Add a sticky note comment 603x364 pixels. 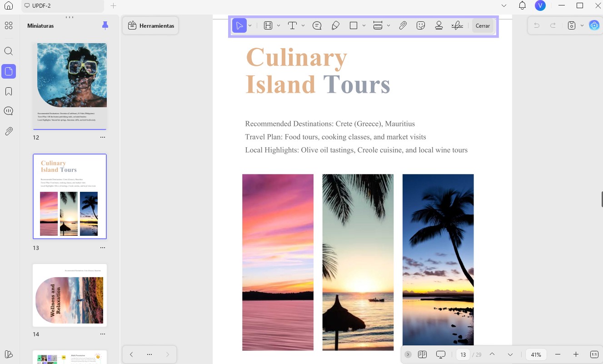[317, 26]
